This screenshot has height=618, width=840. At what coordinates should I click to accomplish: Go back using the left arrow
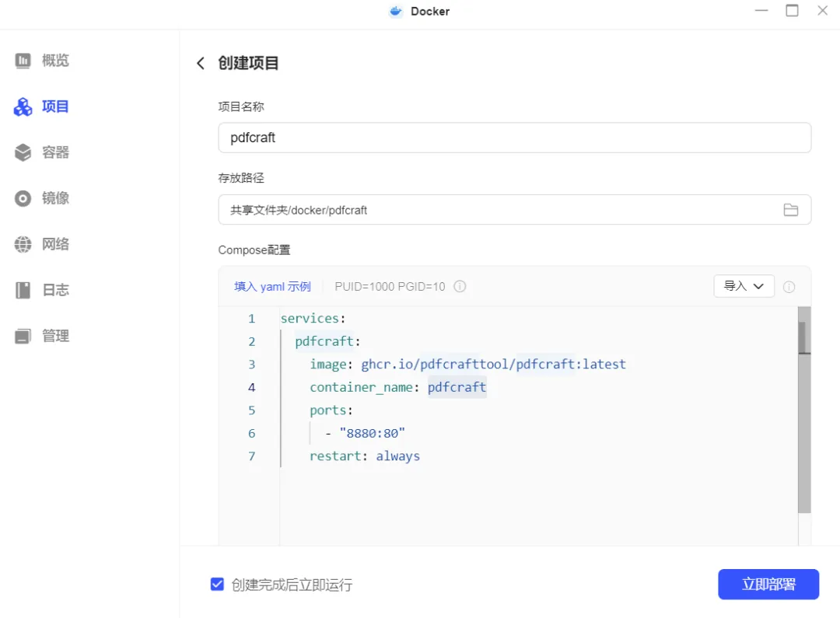201,63
